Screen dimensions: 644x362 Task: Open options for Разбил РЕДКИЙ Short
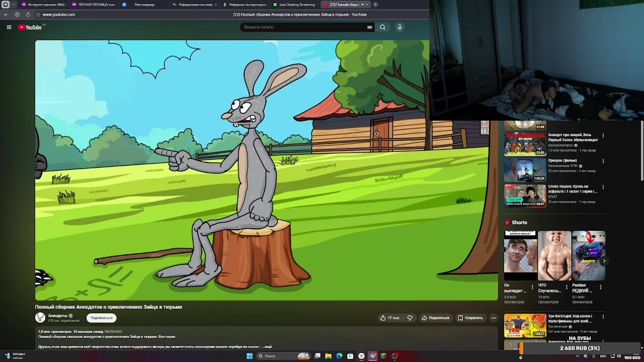[600, 287]
